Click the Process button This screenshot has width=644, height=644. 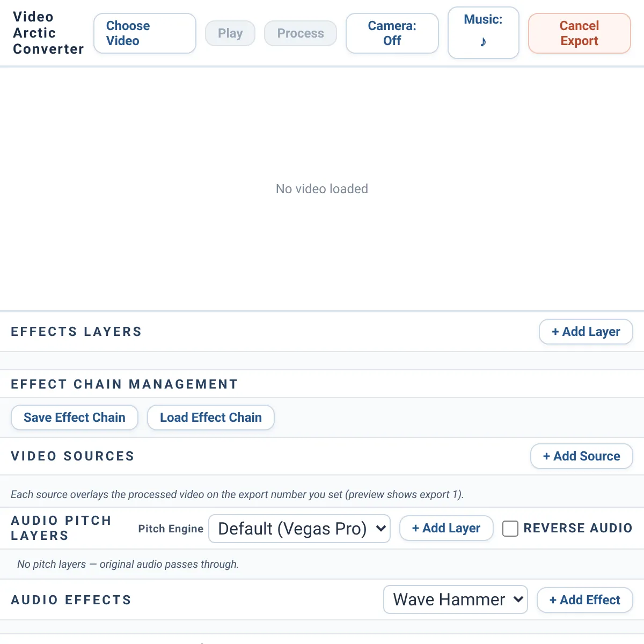pos(301,33)
